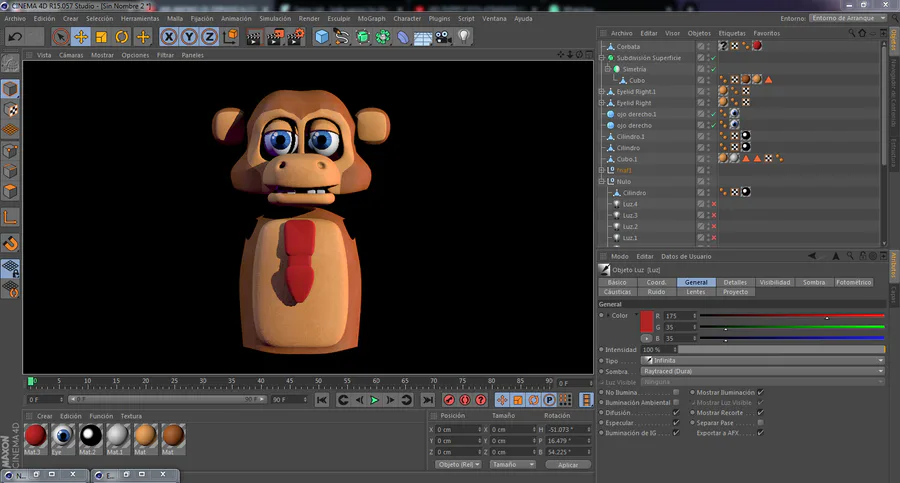Open the Objeto (Rel) coordinate dropdown
This screenshot has height=483, width=900.
point(457,464)
